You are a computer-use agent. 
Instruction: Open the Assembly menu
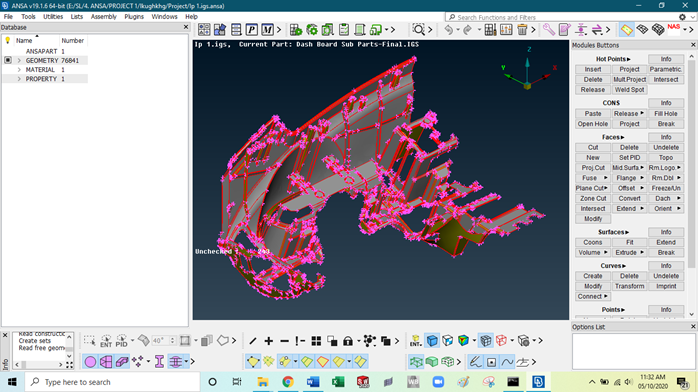pyautogui.click(x=103, y=16)
